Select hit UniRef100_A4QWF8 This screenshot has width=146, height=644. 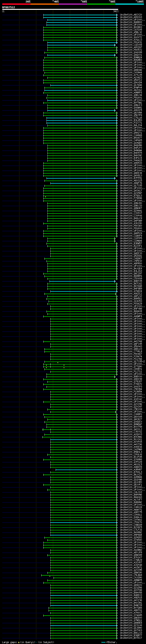click(x=131, y=316)
